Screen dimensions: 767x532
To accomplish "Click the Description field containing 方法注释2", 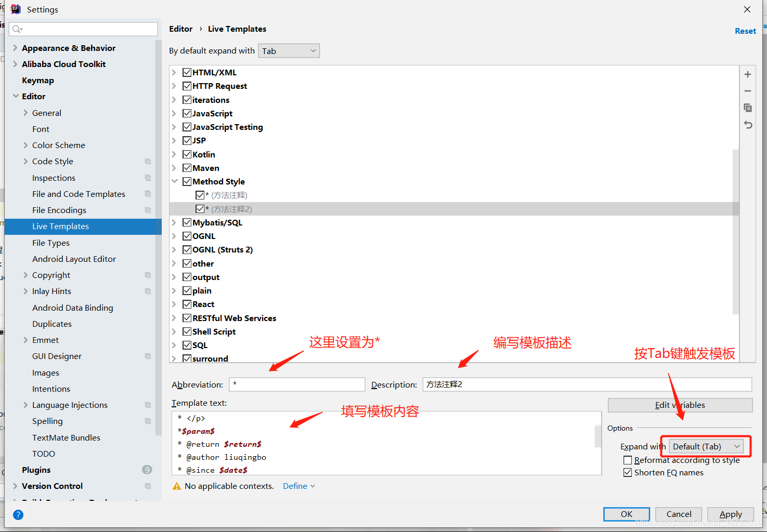I will (x=587, y=384).
